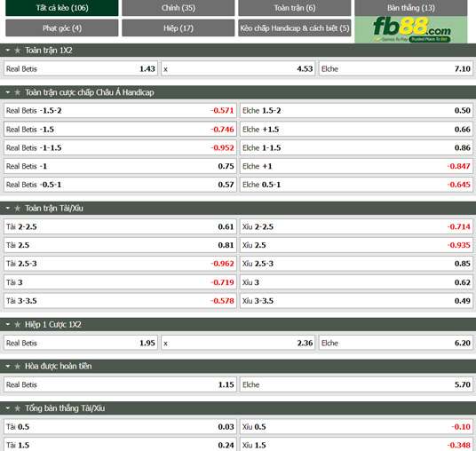
Task: Switch to Toàn trận (6) tab
Action: point(295,8)
